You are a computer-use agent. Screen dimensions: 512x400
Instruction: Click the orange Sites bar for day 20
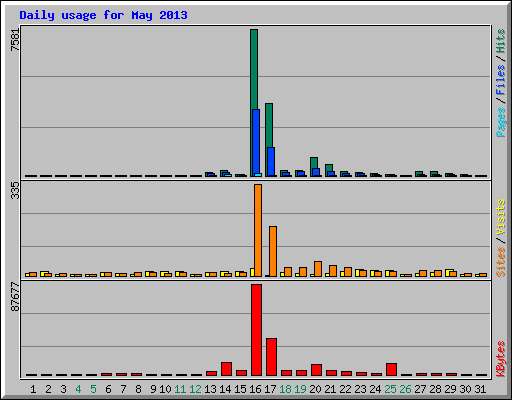(x=318, y=269)
